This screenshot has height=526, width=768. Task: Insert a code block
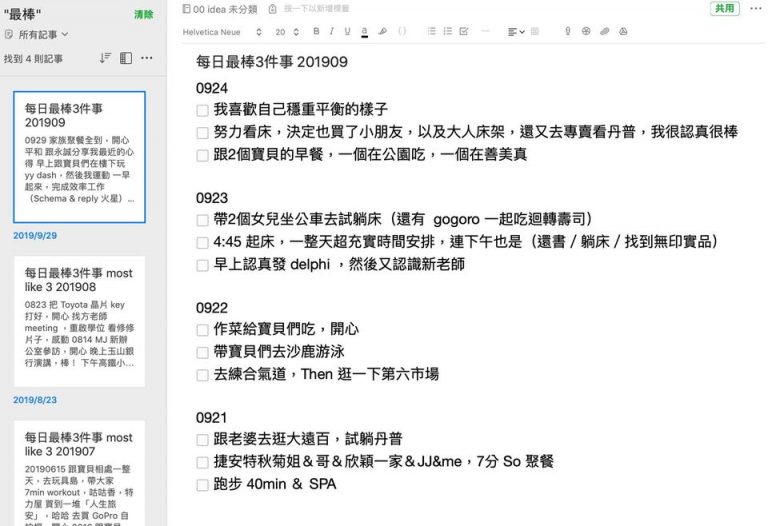click(402, 31)
